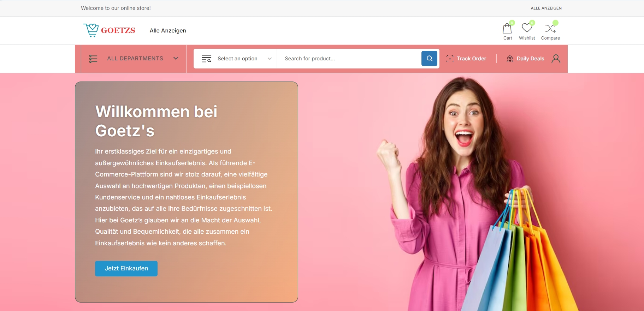Click the Cart label text
The height and width of the screenshot is (311, 644).
click(x=508, y=38)
